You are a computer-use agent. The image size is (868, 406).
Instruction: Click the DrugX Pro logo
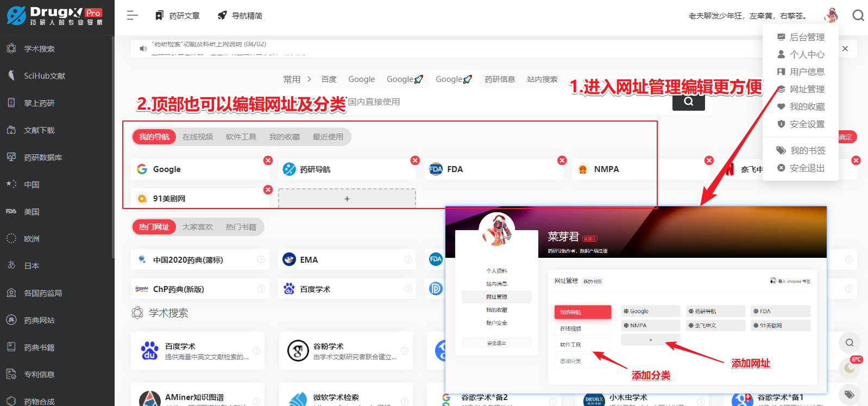point(54,16)
